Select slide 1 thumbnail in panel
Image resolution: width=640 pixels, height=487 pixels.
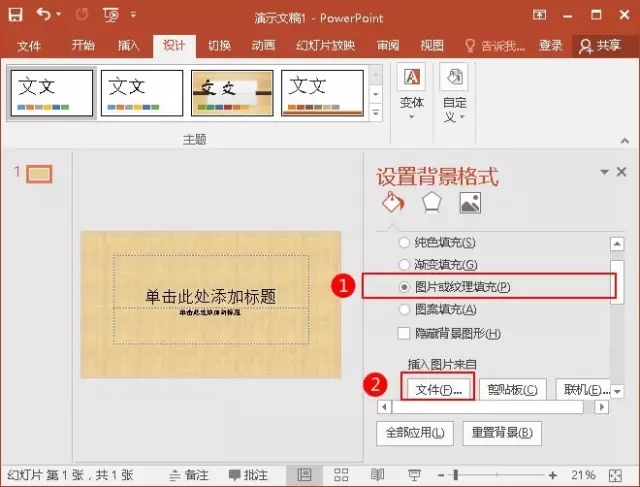click(x=40, y=174)
